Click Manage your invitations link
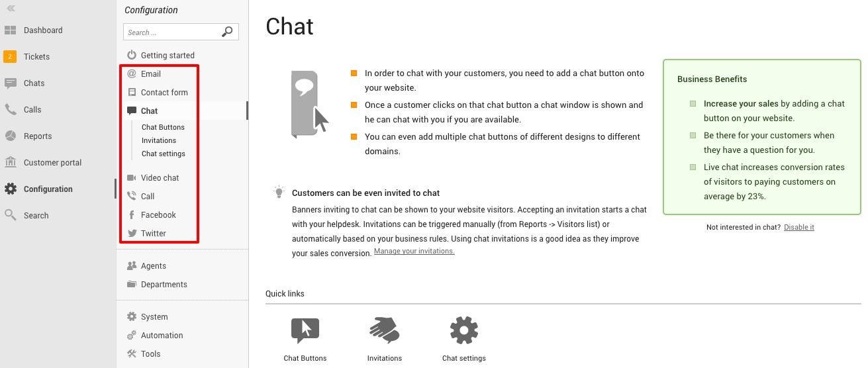The width and height of the screenshot is (868, 368). pos(414,252)
